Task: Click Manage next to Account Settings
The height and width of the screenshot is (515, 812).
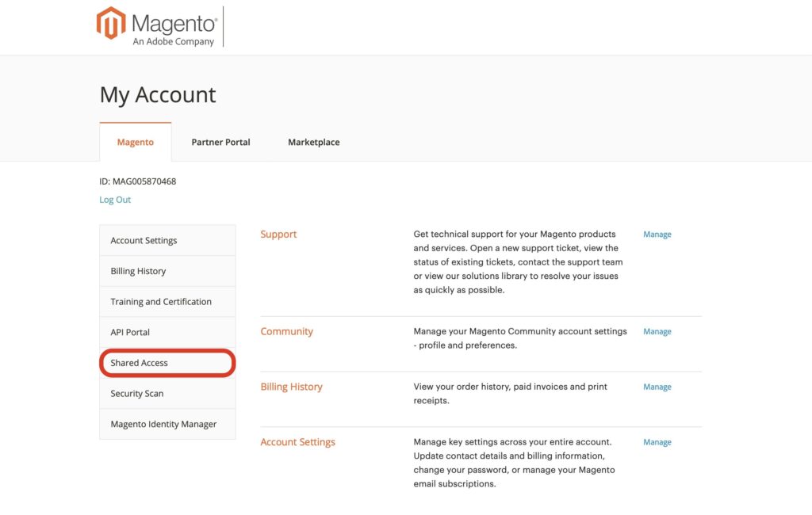Action: tap(657, 441)
